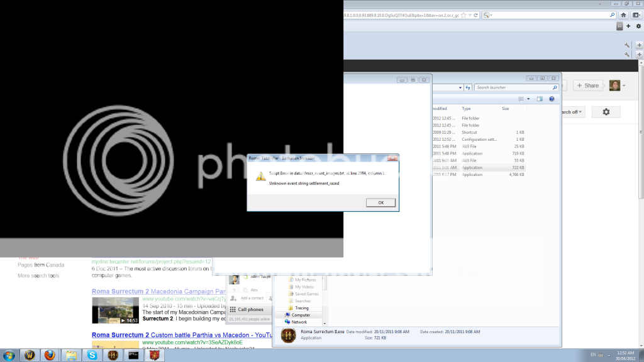644x362 pixels.
Task: Click OK in the script error dialog
Action: coord(380,202)
